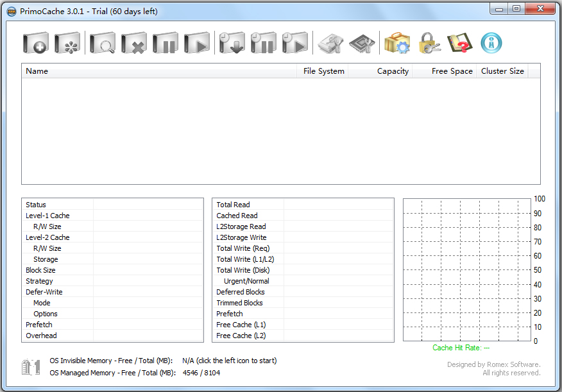Click the Defer-Write row
Screen dimensions: 562x392
(112, 292)
